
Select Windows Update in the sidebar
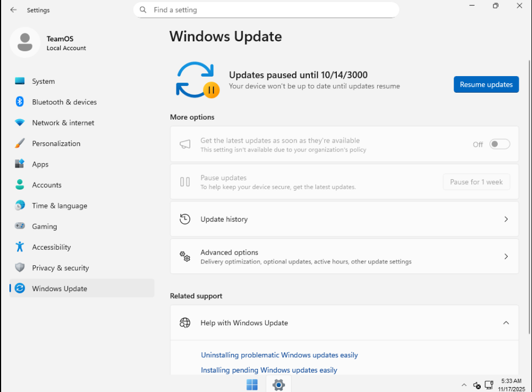(x=82, y=288)
